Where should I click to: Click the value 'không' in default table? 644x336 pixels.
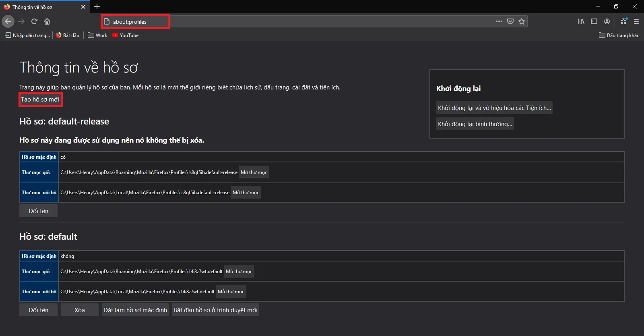pyautogui.click(x=67, y=256)
